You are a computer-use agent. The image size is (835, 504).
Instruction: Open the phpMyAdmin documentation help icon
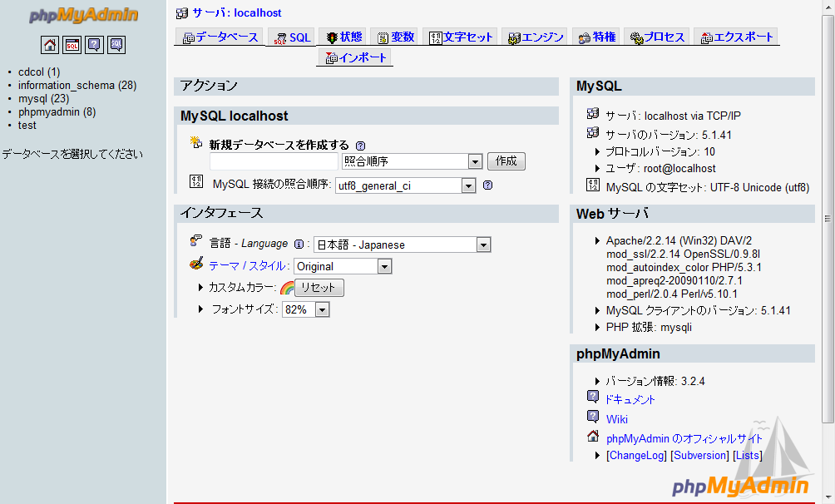click(x=94, y=45)
